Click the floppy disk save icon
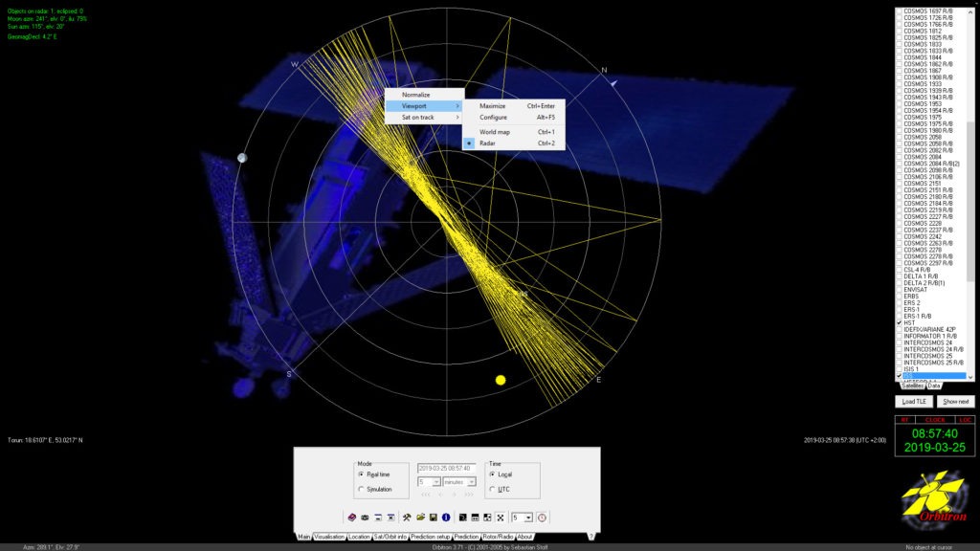Screen dimensions: 980x551 (434, 518)
